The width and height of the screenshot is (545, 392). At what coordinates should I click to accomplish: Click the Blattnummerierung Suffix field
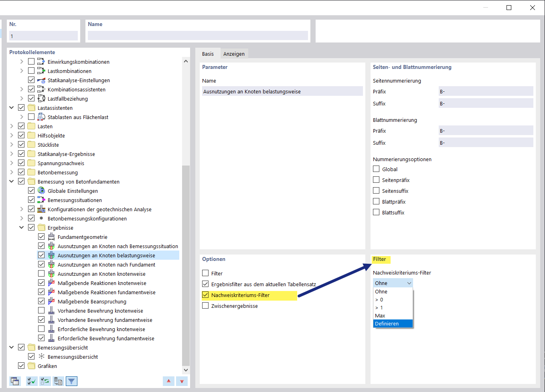[486, 143]
